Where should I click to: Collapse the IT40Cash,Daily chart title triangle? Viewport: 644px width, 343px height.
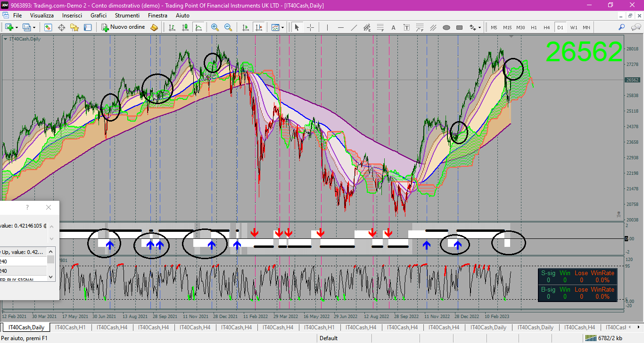pos(5,39)
